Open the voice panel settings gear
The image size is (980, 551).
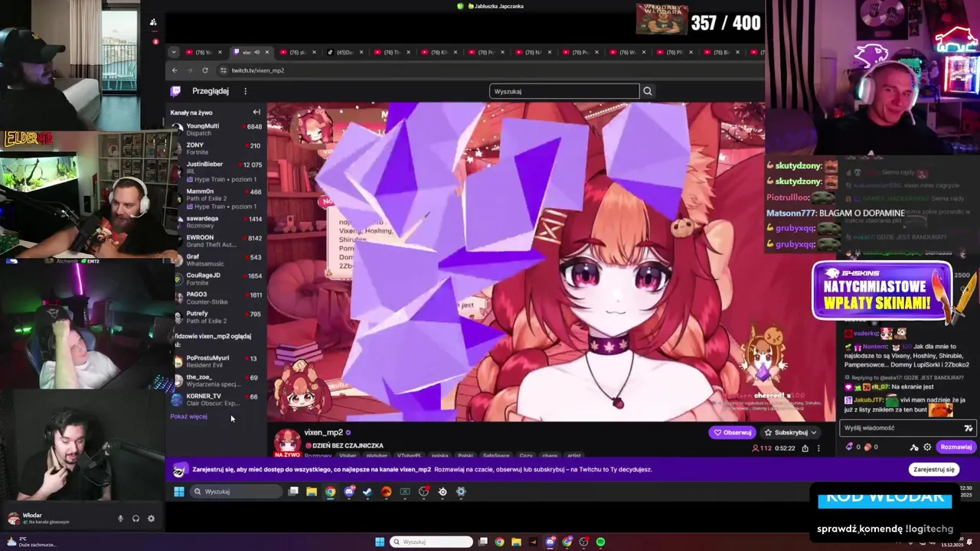151,518
